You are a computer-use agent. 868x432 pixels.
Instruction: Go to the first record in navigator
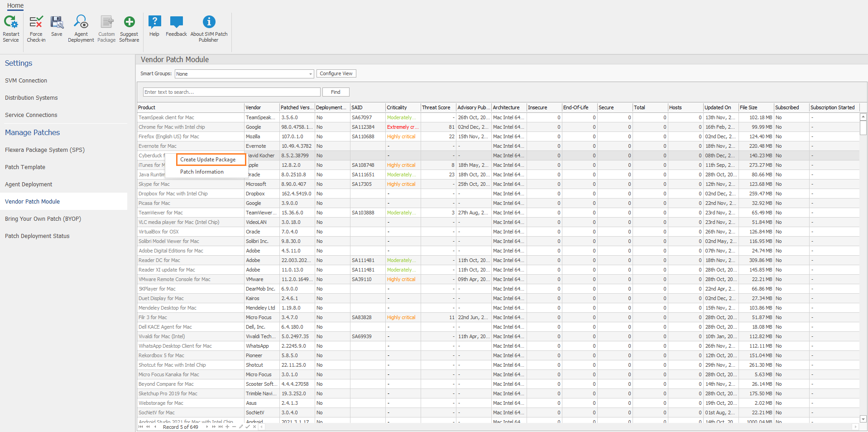click(x=140, y=427)
